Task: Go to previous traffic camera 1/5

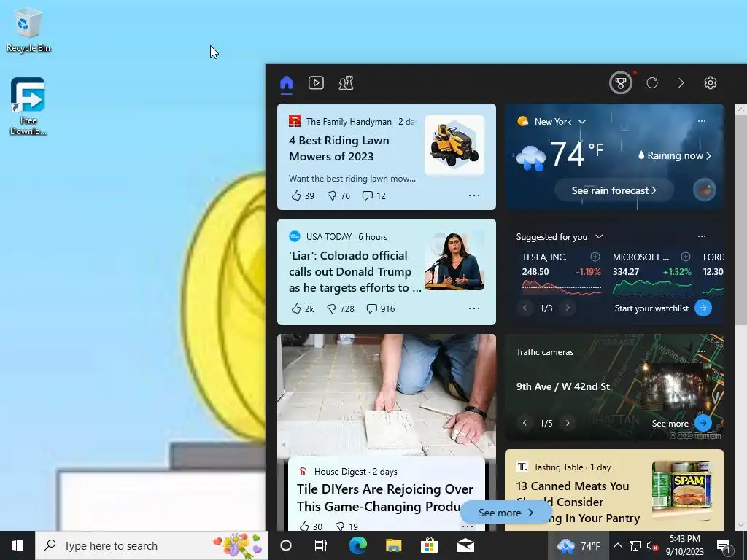Action: point(525,423)
